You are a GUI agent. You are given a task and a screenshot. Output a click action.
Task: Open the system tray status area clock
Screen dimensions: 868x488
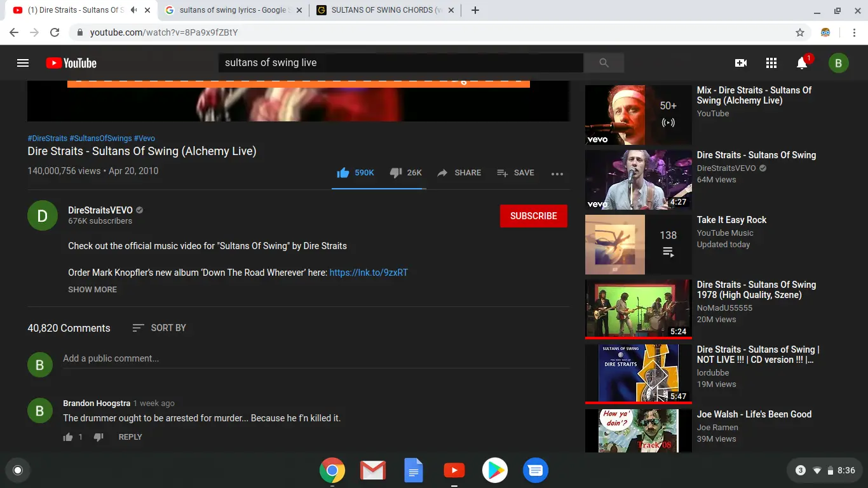point(824,470)
